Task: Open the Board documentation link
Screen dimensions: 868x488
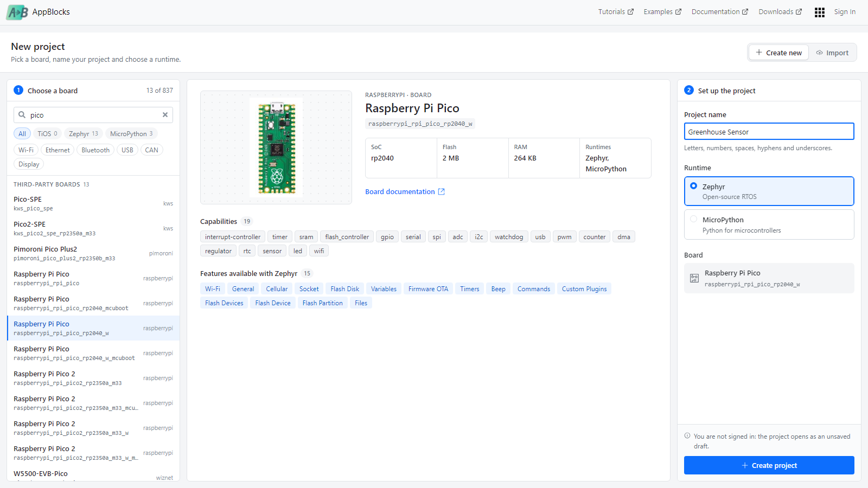Action: [405, 192]
